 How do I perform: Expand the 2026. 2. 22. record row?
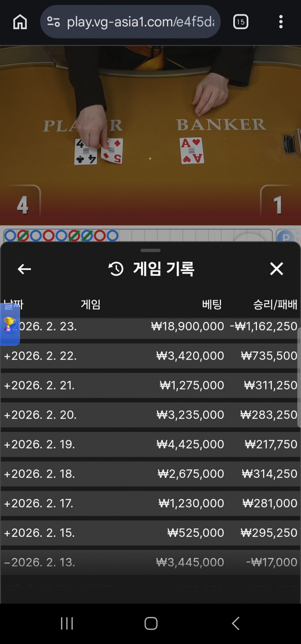[x=40, y=356]
